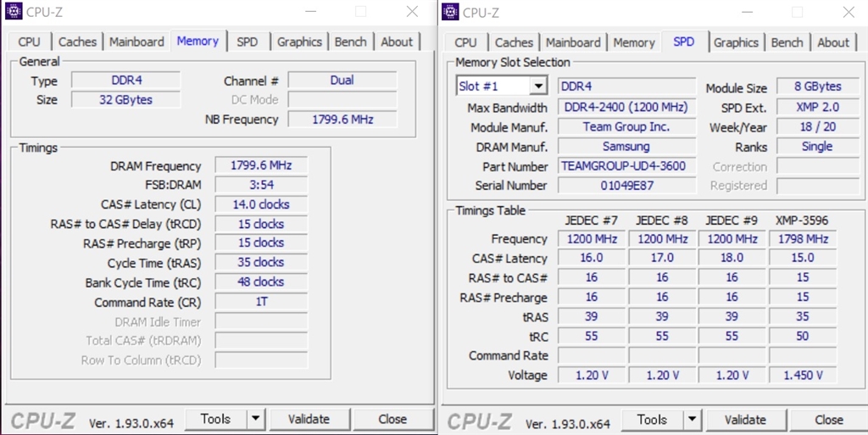Click the 32 GBytes Size value
The height and width of the screenshot is (435, 868).
126,99
